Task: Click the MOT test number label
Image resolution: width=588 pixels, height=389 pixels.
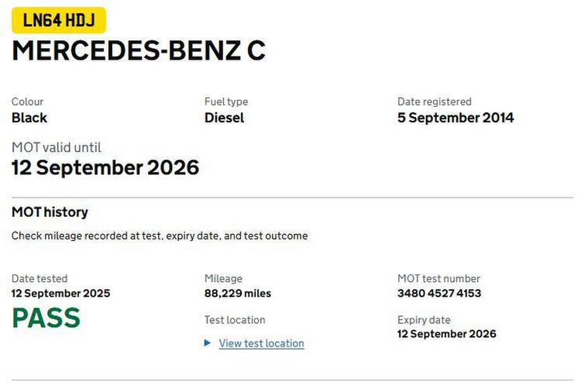Action: [x=438, y=278]
